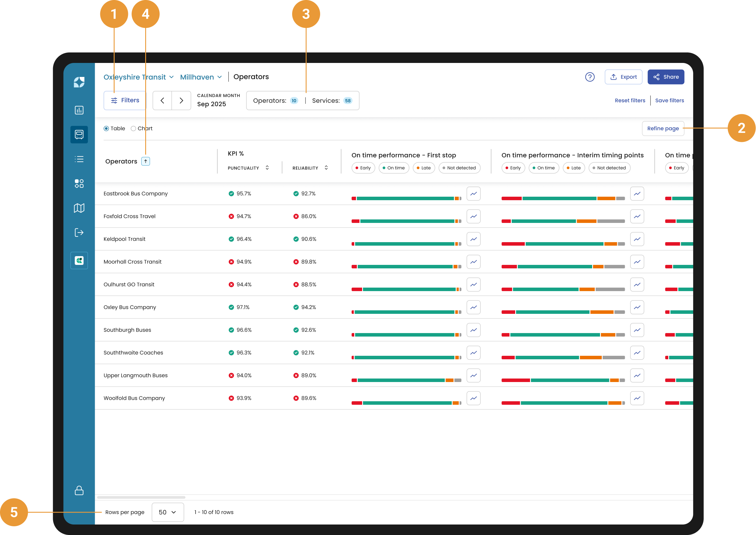Open the list view sidebar icon
This screenshot has height=535, width=756.
pos(79,159)
